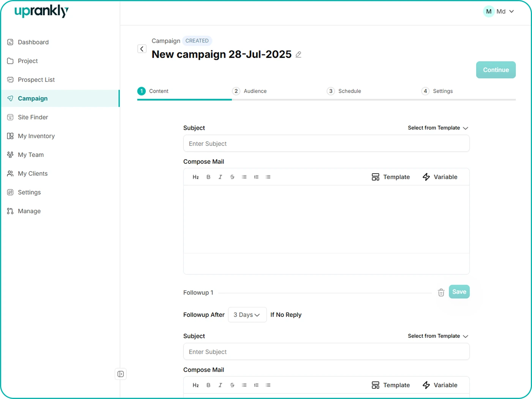The width and height of the screenshot is (532, 399).
Task: Click the Dashboard icon
Action: (x=10, y=42)
